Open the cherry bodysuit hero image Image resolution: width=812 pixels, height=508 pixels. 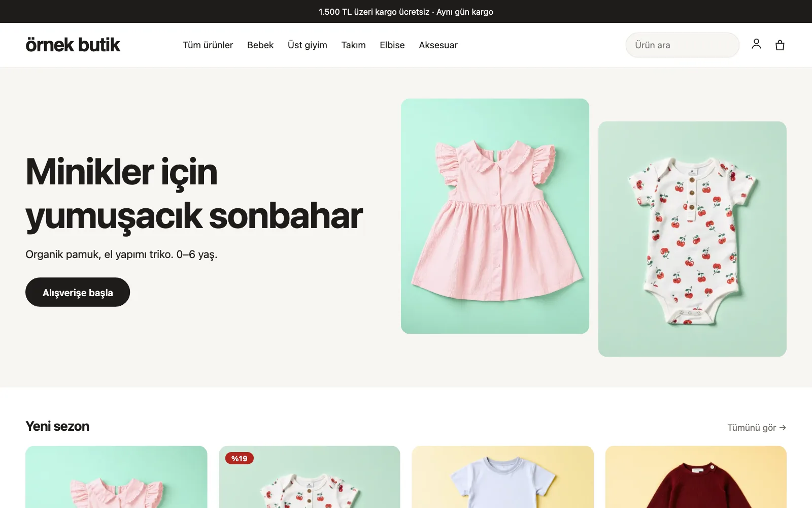[x=692, y=239]
